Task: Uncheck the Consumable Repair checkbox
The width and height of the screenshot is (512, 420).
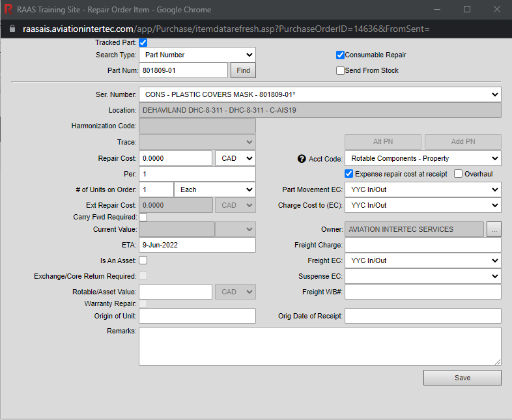Action: (340, 55)
